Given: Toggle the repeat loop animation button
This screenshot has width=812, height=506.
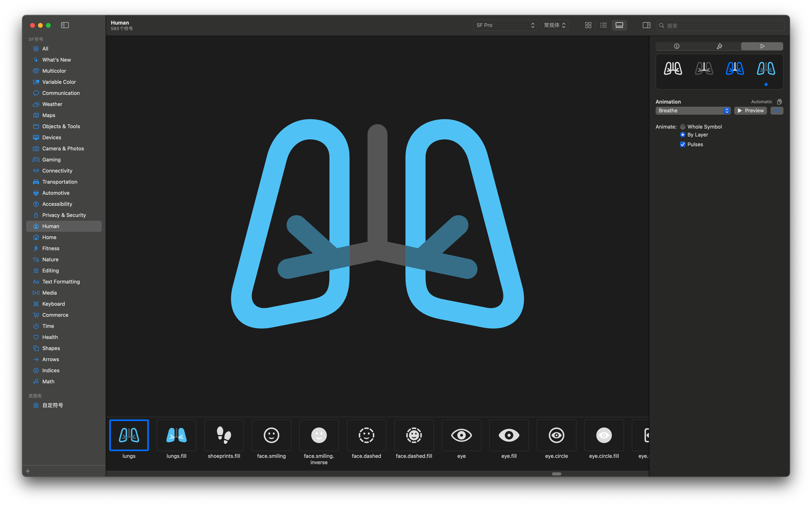Looking at the screenshot, I should [777, 110].
